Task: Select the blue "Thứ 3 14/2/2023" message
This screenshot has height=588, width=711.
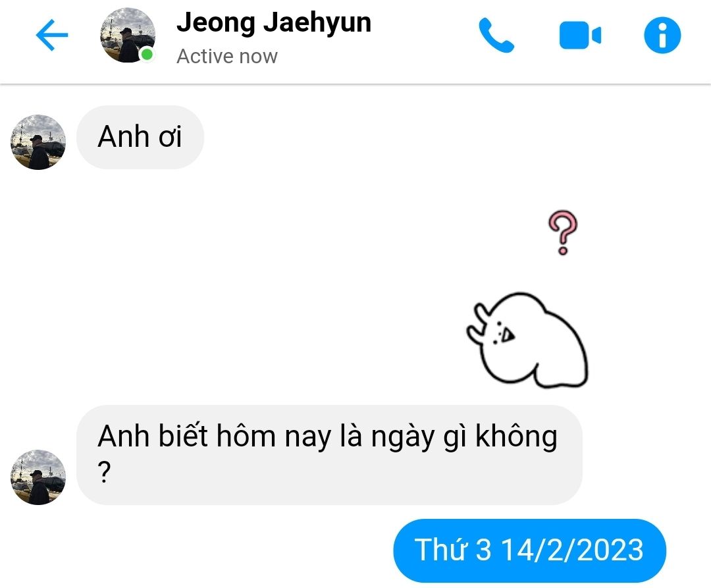Action: 529,550
